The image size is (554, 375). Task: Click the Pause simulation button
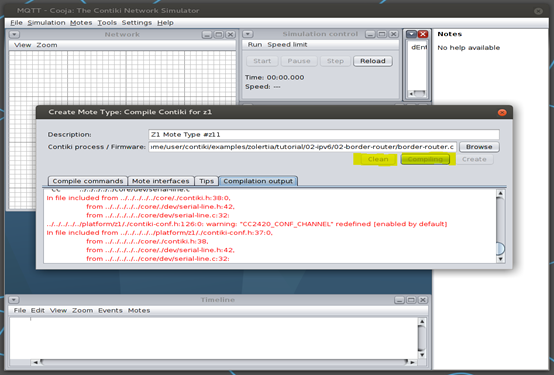point(299,61)
